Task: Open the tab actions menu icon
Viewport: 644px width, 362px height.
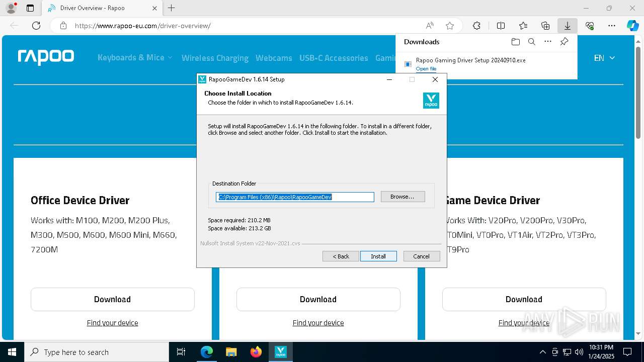Action: 30,8
